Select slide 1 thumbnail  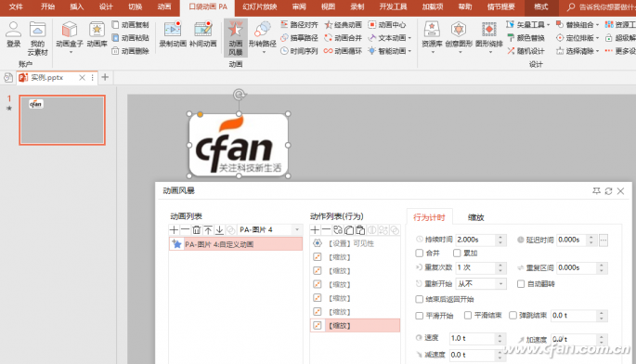[62, 120]
